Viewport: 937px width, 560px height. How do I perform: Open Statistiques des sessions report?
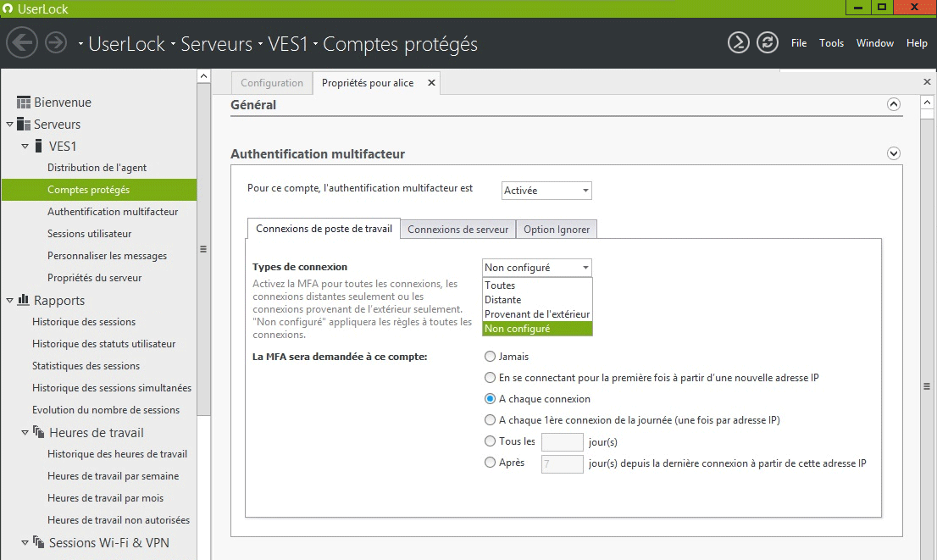(x=86, y=366)
